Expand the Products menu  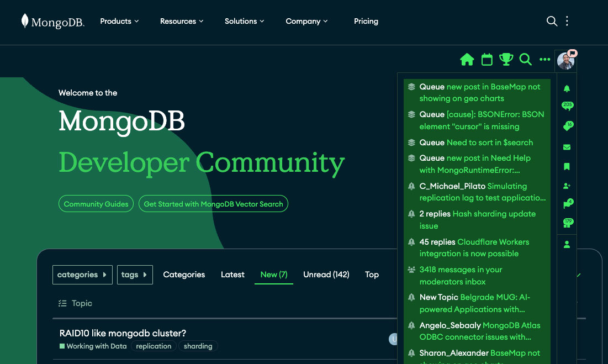(119, 22)
